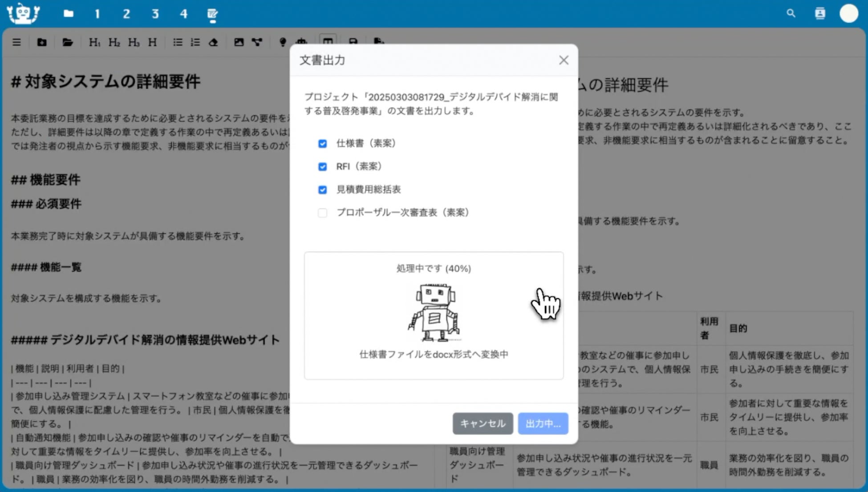
Task: Click the 出力中... button
Action: pyautogui.click(x=543, y=423)
